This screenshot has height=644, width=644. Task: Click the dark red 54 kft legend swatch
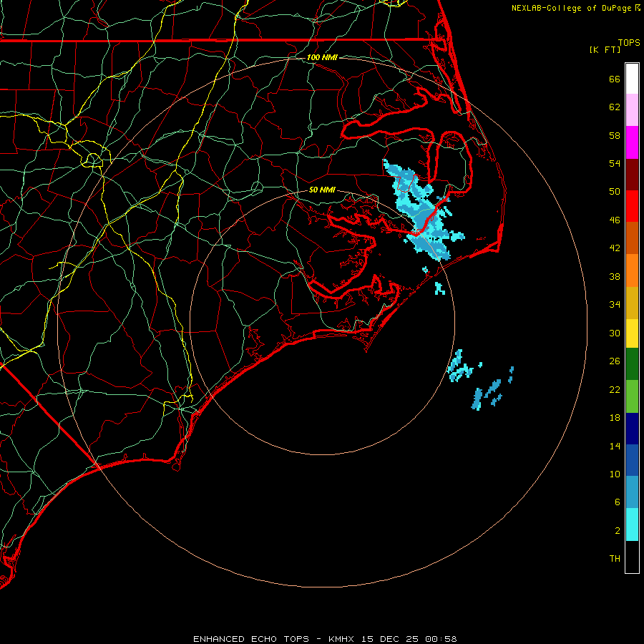pos(632,174)
